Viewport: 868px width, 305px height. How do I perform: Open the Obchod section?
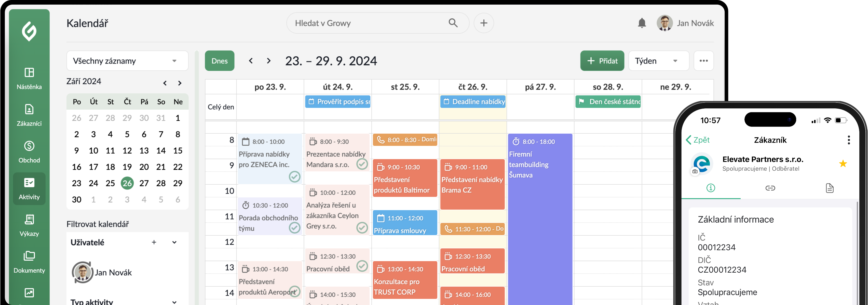point(29,152)
